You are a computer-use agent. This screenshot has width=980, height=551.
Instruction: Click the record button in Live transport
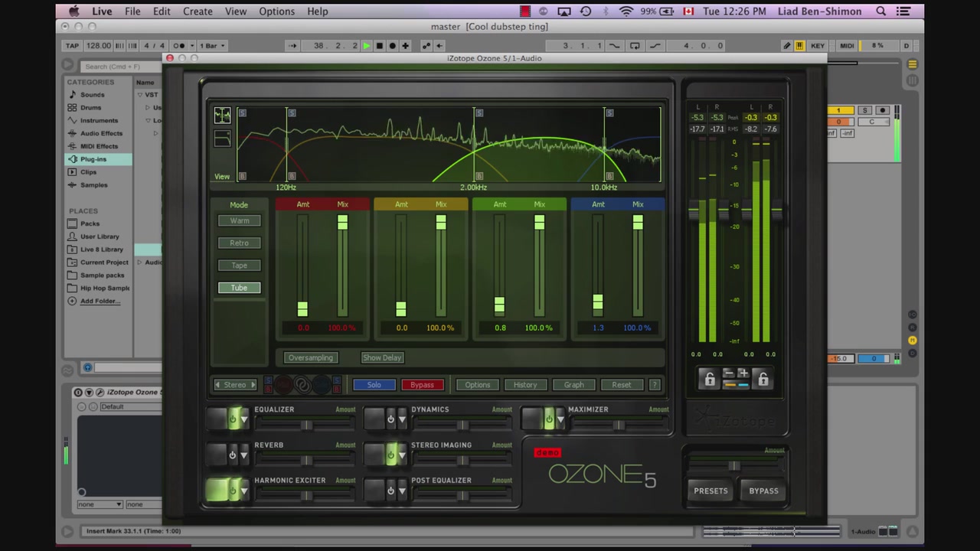[x=392, y=46]
